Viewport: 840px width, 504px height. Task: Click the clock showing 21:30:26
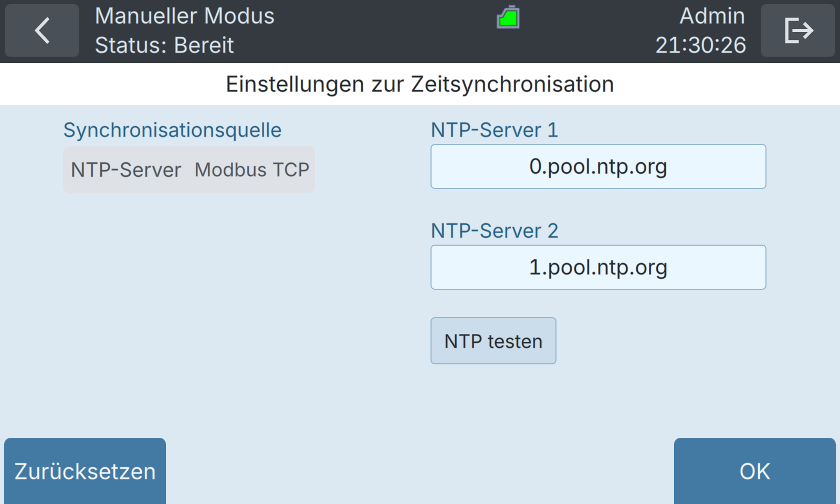pos(701,45)
